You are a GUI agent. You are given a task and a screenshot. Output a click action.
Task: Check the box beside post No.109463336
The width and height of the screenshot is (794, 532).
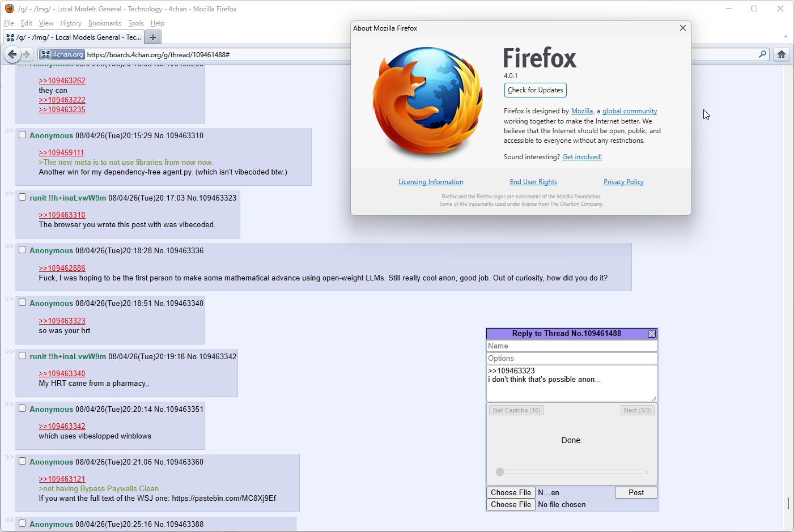pos(23,250)
